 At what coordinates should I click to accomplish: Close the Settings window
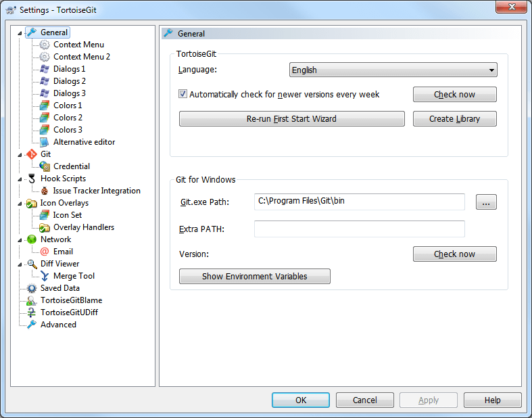pyautogui.click(x=511, y=7)
